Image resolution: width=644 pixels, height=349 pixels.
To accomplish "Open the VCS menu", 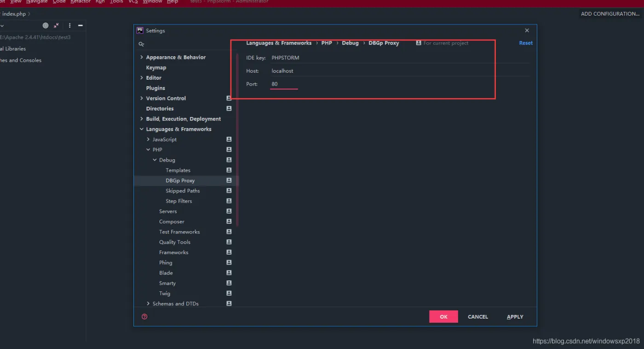I will click(133, 2).
